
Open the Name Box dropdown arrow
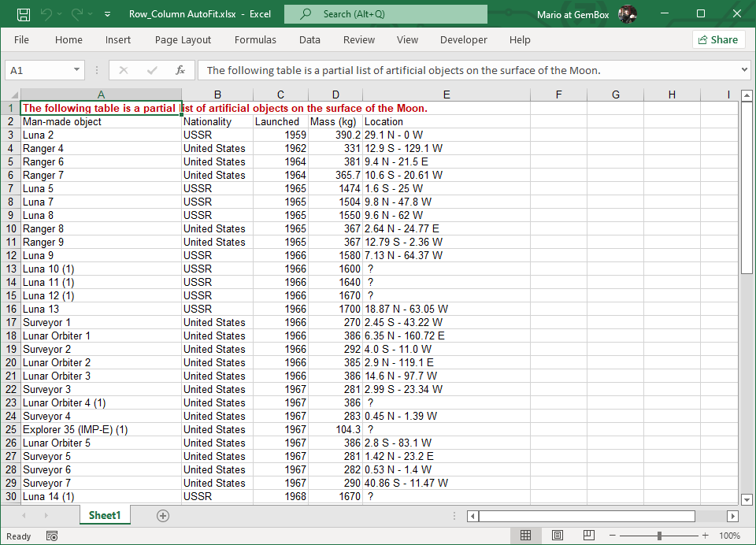click(76, 70)
